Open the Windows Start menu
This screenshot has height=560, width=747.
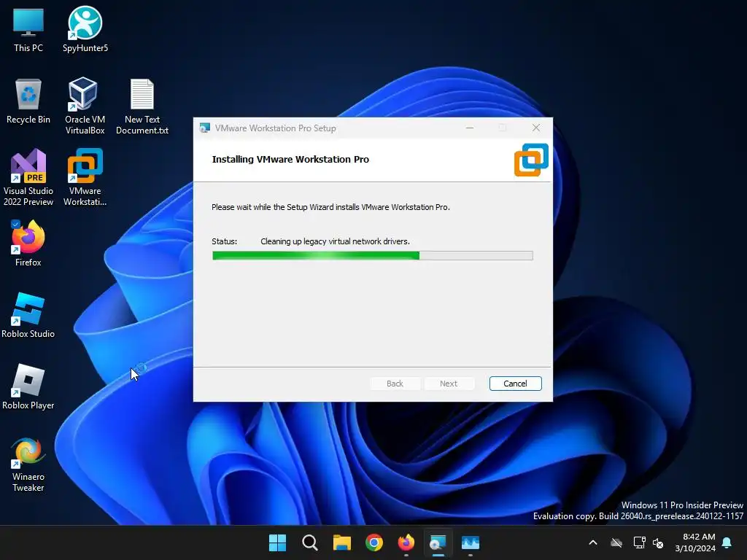click(x=277, y=542)
